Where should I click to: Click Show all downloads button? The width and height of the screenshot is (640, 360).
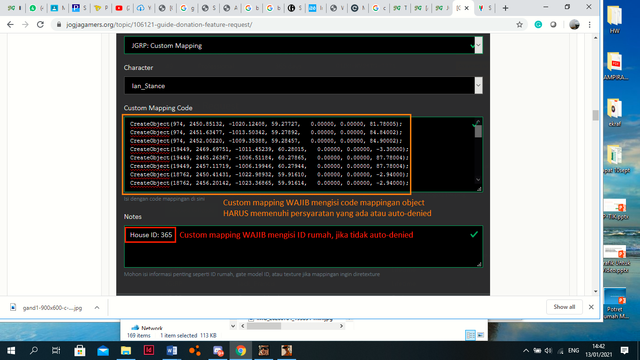tap(564, 307)
